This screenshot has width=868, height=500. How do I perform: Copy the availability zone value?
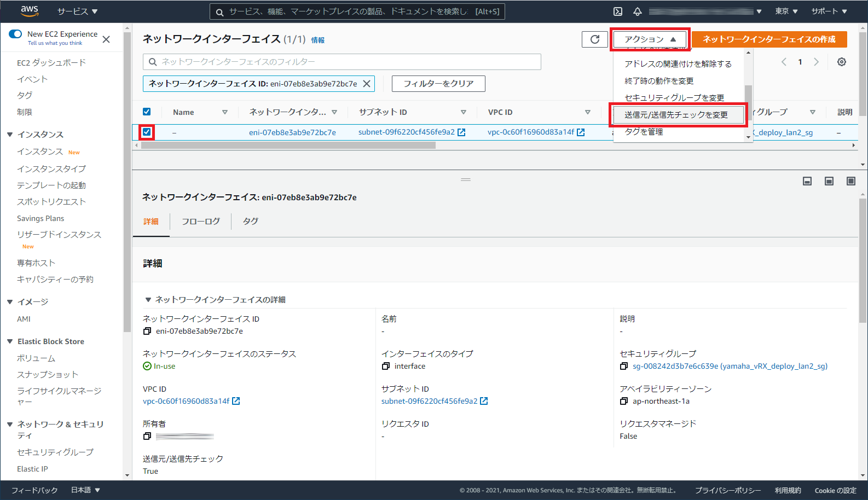[624, 401]
